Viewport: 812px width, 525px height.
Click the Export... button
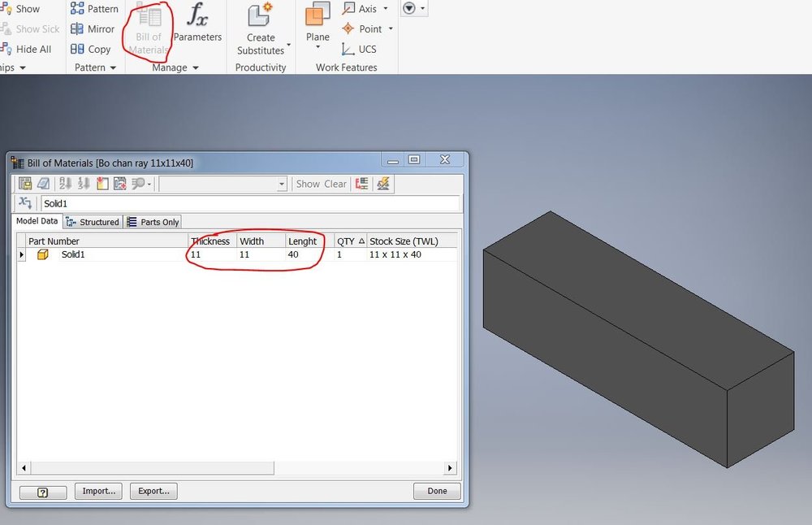[153, 491]
